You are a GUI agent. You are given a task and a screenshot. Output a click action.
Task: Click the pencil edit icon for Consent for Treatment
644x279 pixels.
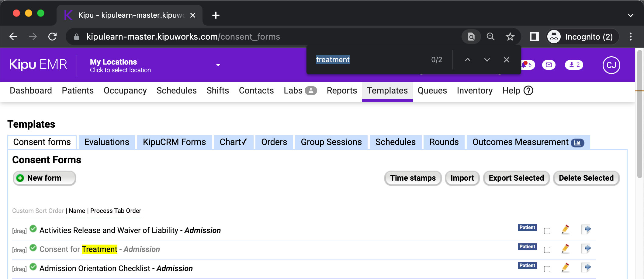565,249
